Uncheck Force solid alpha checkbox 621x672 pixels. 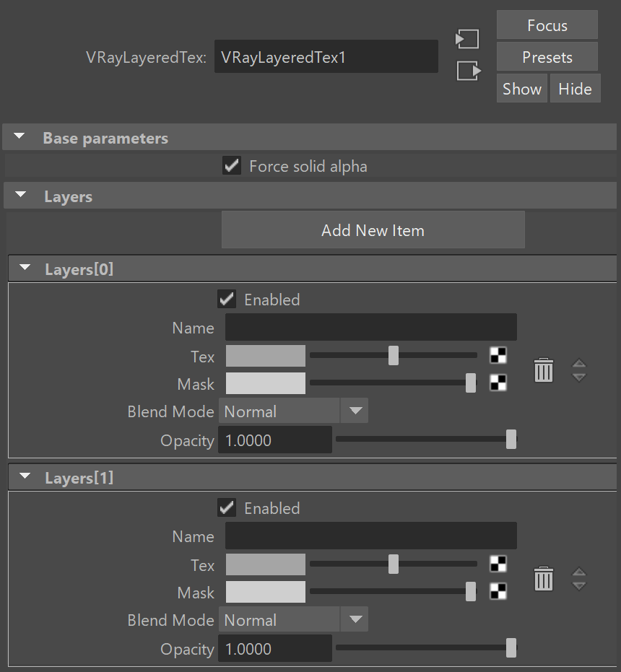(x=232, y=165)
